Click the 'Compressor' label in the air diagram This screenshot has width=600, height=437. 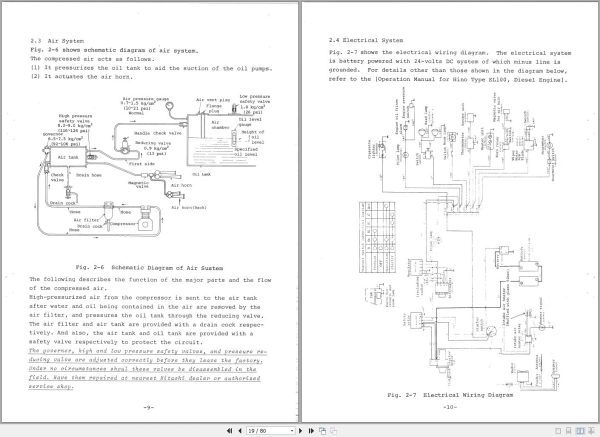click(x=123, y=224)
